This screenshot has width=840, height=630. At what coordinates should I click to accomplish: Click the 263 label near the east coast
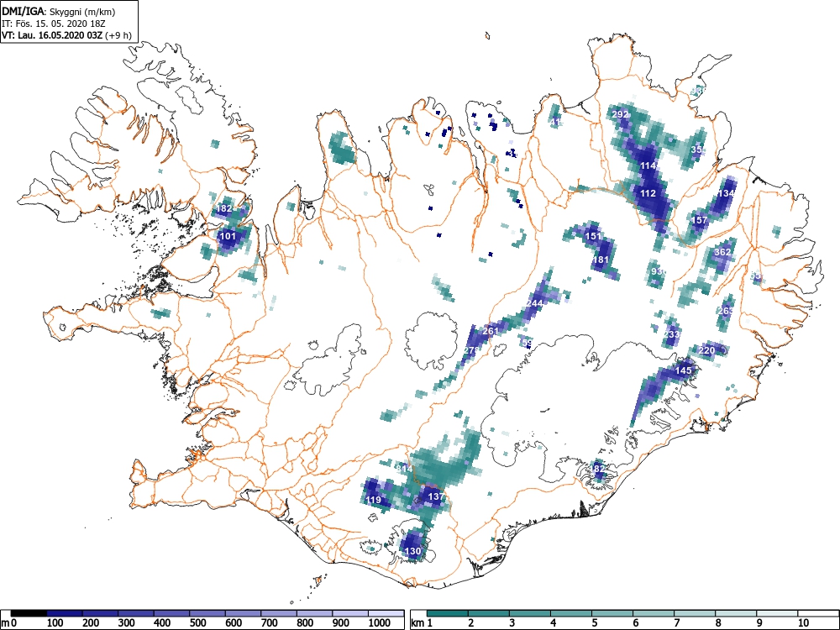tap(726, 312)
